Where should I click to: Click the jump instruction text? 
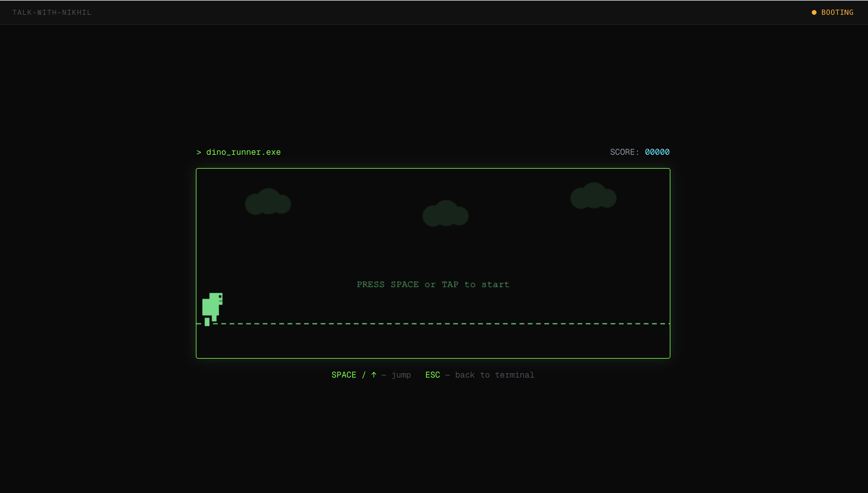coord(401,375)
